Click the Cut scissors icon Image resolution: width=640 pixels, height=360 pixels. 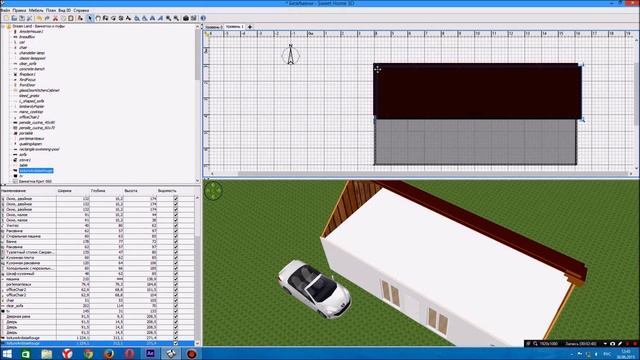(x=55, y=18)
